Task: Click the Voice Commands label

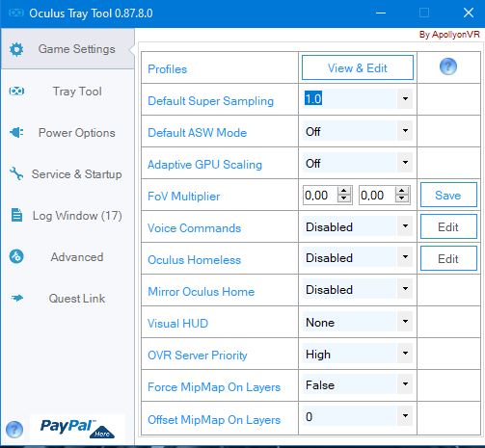Action: [x=194, y=228]
